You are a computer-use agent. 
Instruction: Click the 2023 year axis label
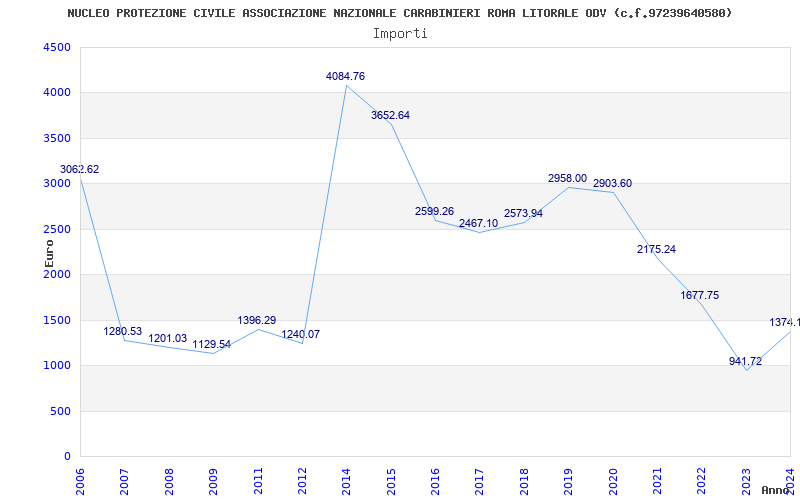pos(746,482)
